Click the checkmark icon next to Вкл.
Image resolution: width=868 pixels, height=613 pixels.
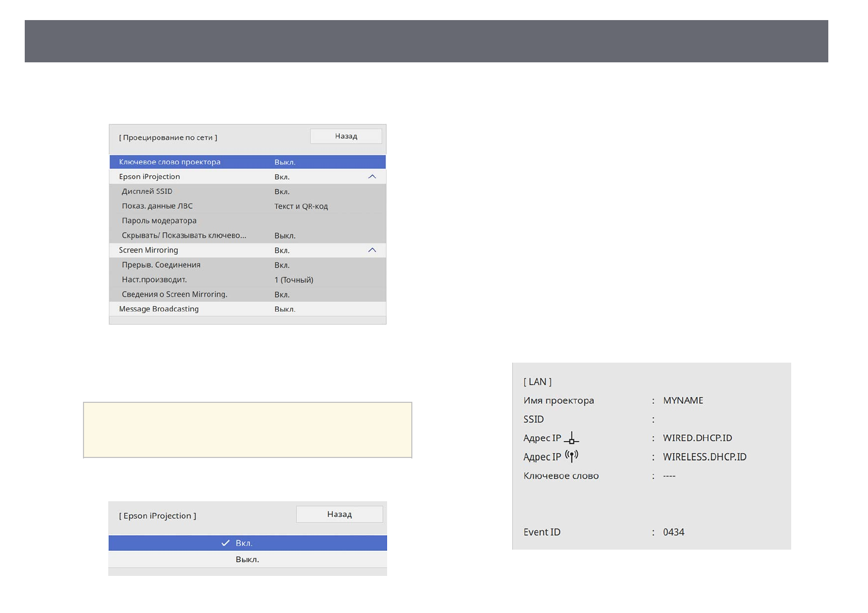pyautogui.click(x=225, y=543)
